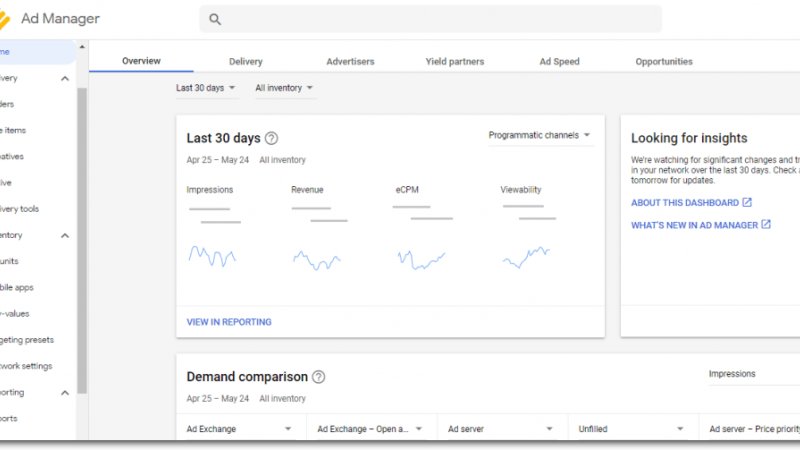Open the All inventory filter dropdown
The image size is (800, 450).
(284, 88)
